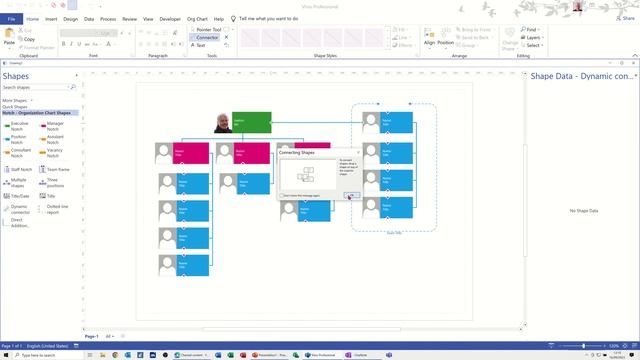Select the Dynamic connector shape

tap(17, 209)
